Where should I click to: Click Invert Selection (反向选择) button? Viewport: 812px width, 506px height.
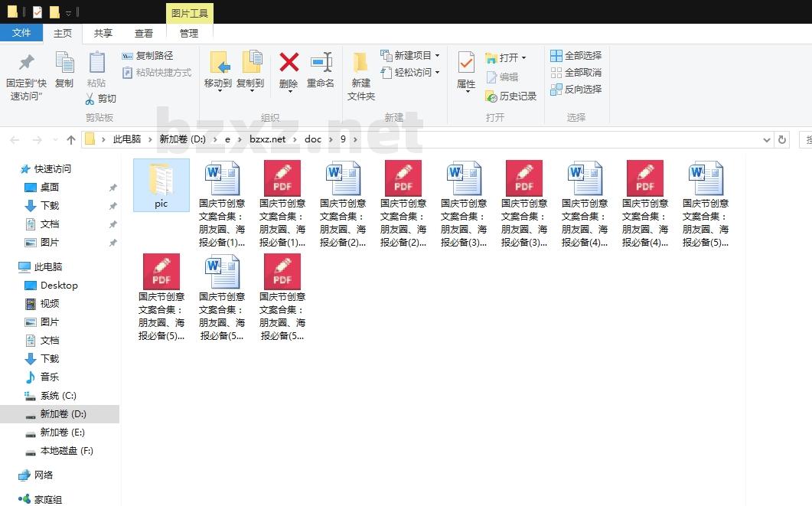point(576,90)
